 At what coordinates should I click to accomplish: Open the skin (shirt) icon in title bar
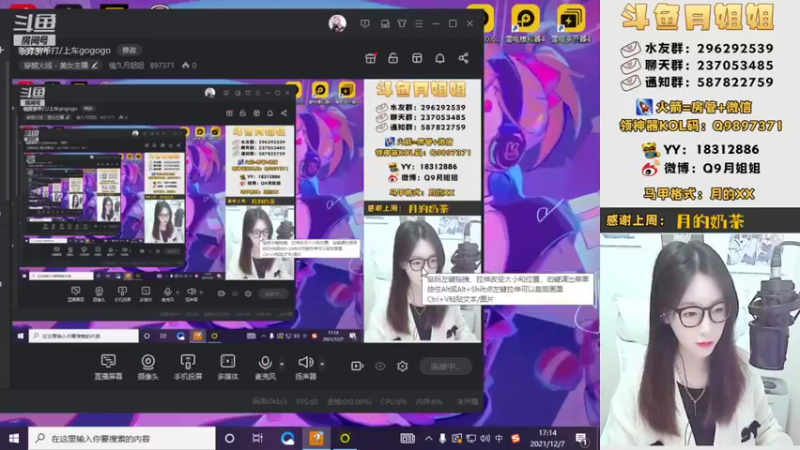click(x=402, y=23)
